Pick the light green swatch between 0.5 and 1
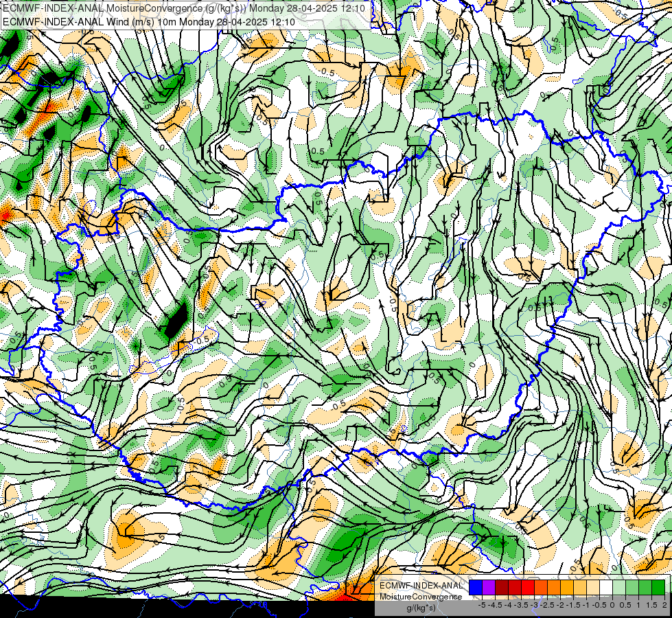Image resolution: width=672 pixels, height=618 pixels. (x=632, y=588)
